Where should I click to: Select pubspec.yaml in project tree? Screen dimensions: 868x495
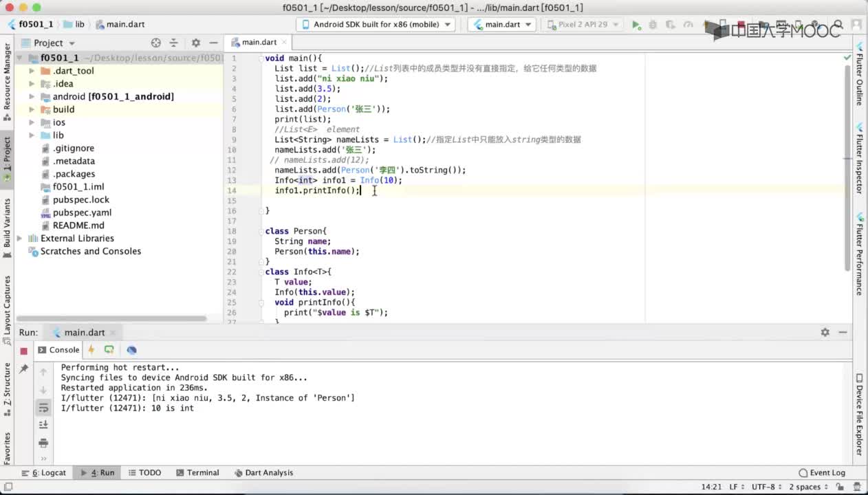click(x=82, y=212)
